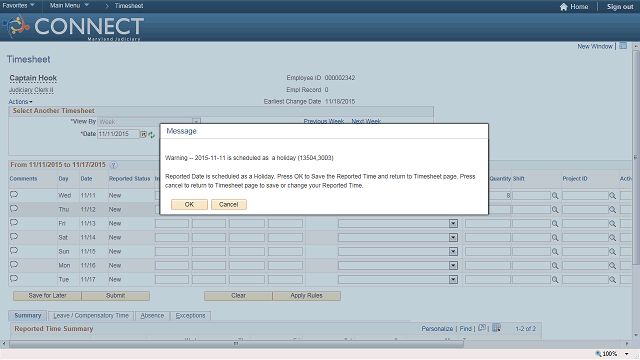Click the page options icon beside New Window
The height and width of the screenshot is (360, 640).
(x=623, y=46)
